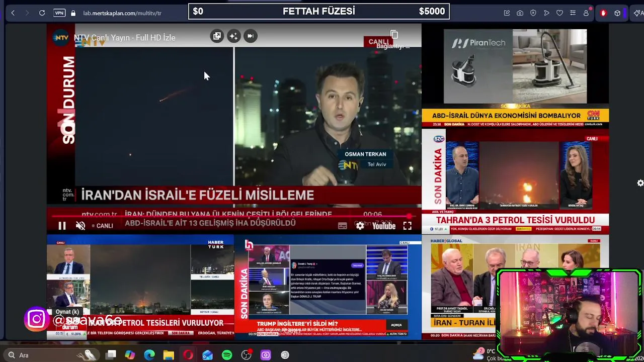Open OBS Studio from taskbar

pyautogui.click(x=246, y=355)
